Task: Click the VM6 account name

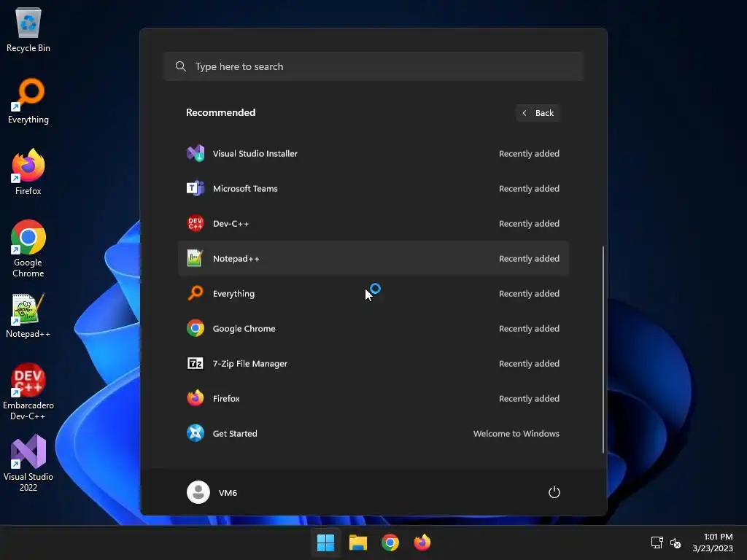Action: point(228,493)
